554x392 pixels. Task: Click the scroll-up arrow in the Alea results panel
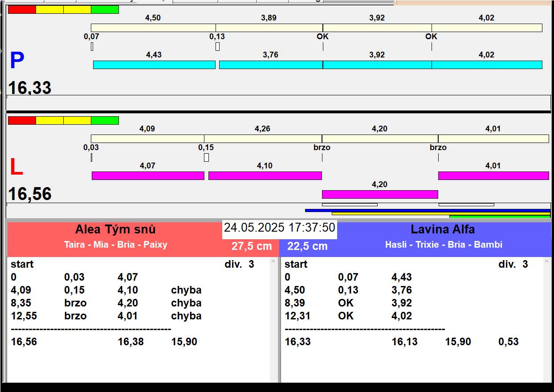coord(273,262)
